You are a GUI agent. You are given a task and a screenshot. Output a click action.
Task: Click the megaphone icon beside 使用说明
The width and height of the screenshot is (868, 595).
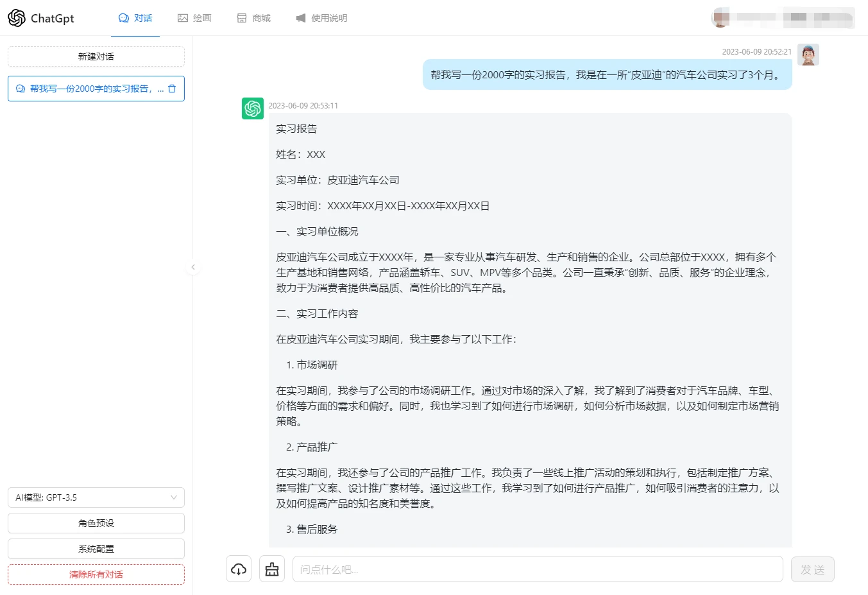(301, 18)
